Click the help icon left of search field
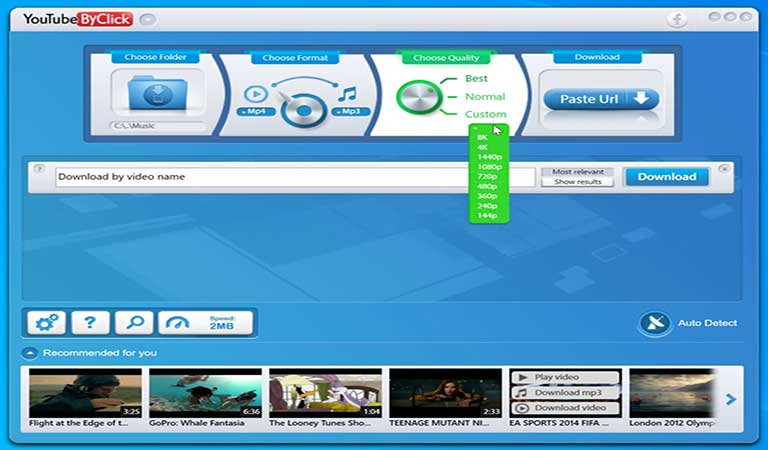This screenshot has width=768, height=450. [39, 169]
